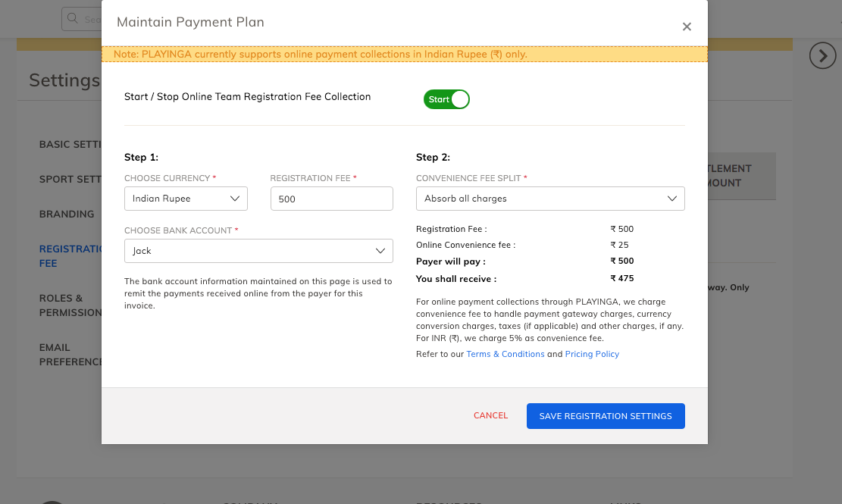Expand the Choose Bank Account dropdown
The image size is (842, 504).
pos(258,251)
